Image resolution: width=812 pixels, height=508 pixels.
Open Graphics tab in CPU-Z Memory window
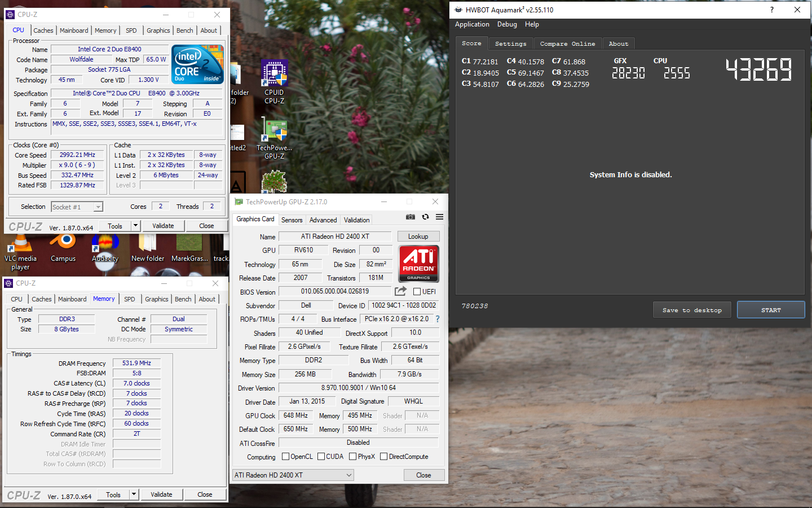157,299
